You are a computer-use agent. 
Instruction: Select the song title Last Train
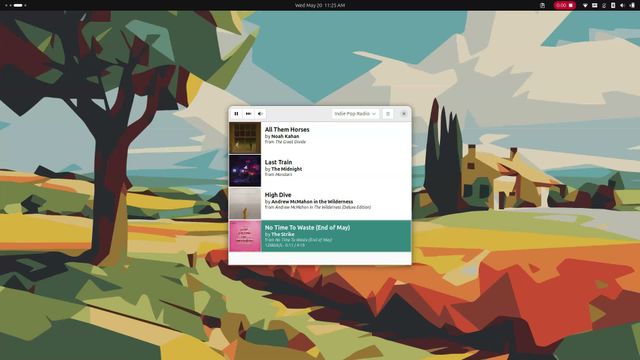pos(278,162)
